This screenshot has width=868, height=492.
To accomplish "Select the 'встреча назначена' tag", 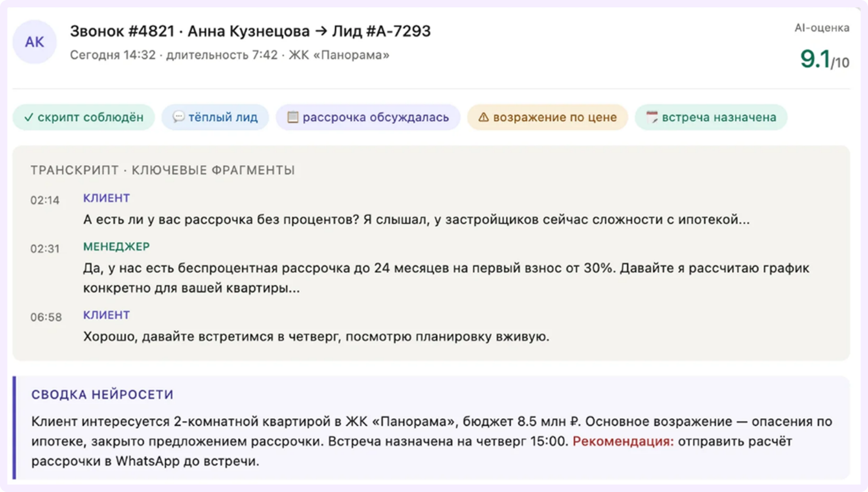I will (711, 117).
